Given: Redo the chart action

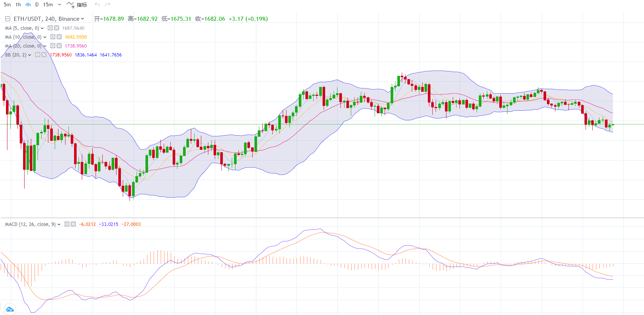Looking at the screenshot, I should (x=108, y=5).
